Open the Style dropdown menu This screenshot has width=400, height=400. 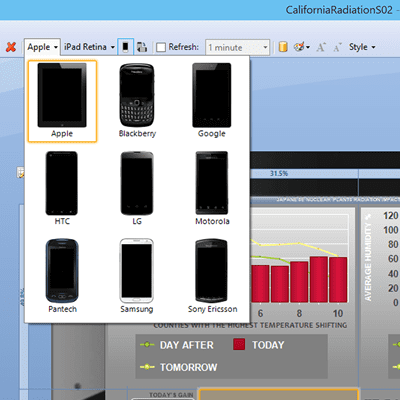click(x=362, y=47)
